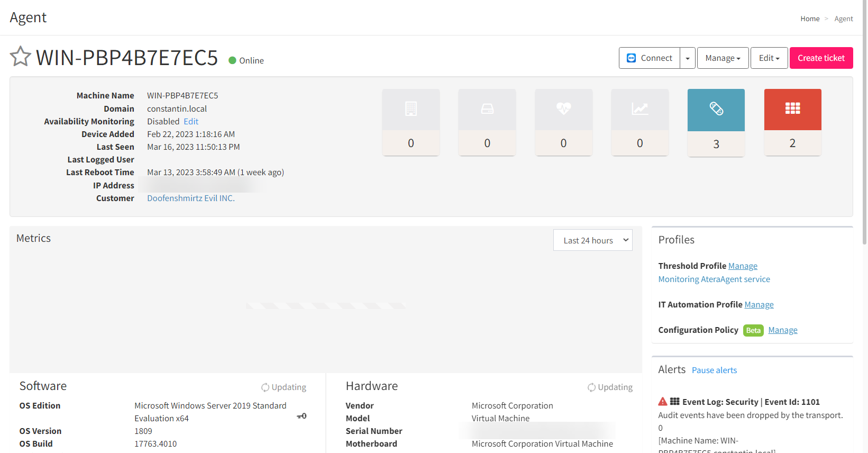Go to Home in the breadcrumb

pos(809,19)
